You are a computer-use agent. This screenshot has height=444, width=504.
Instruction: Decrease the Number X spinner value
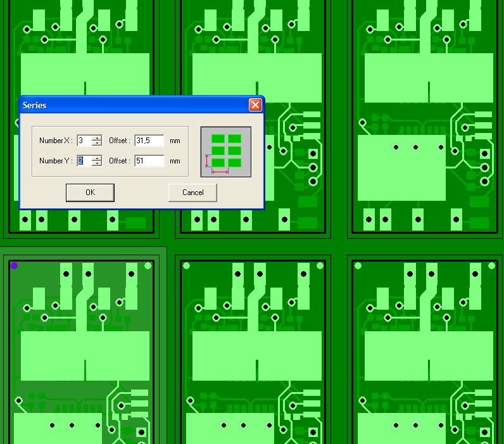(x=97, y=143)
